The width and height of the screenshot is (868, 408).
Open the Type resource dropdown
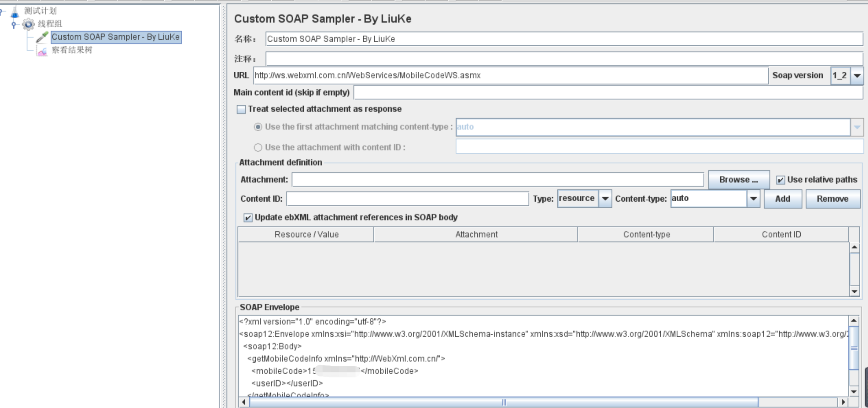[x=605, y=199]
